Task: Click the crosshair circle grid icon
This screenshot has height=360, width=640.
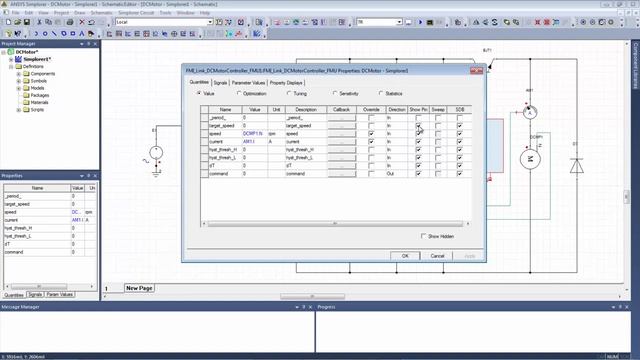Action: tap(174, 33)
